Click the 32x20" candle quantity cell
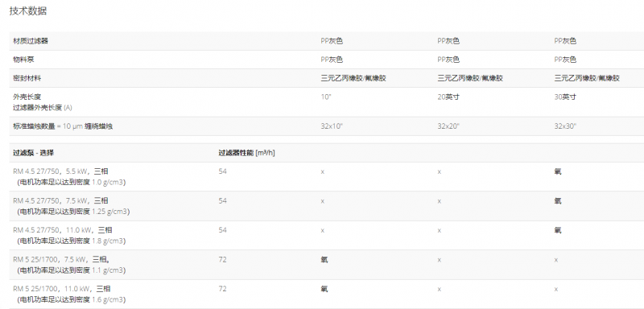 pyautogui.click(x=448, y=126)
